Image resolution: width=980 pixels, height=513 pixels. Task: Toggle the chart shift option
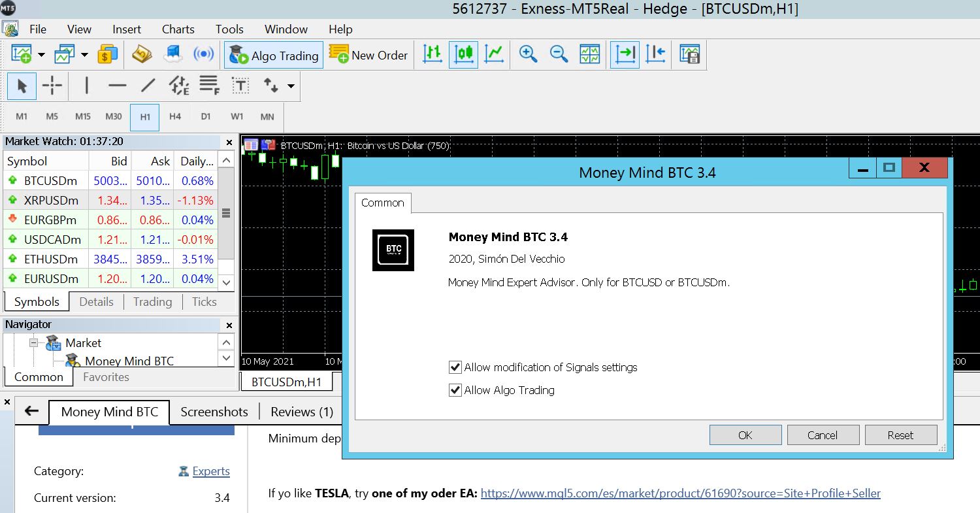655,54
